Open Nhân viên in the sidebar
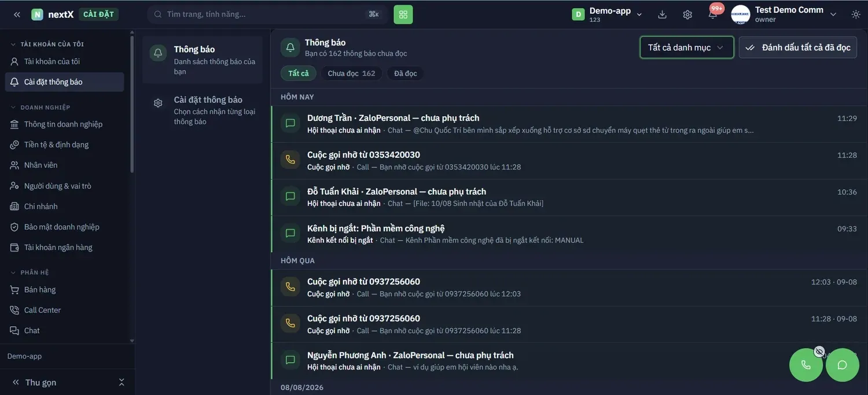The height and width of the screenshot is (395, 868). pos(64,165)
